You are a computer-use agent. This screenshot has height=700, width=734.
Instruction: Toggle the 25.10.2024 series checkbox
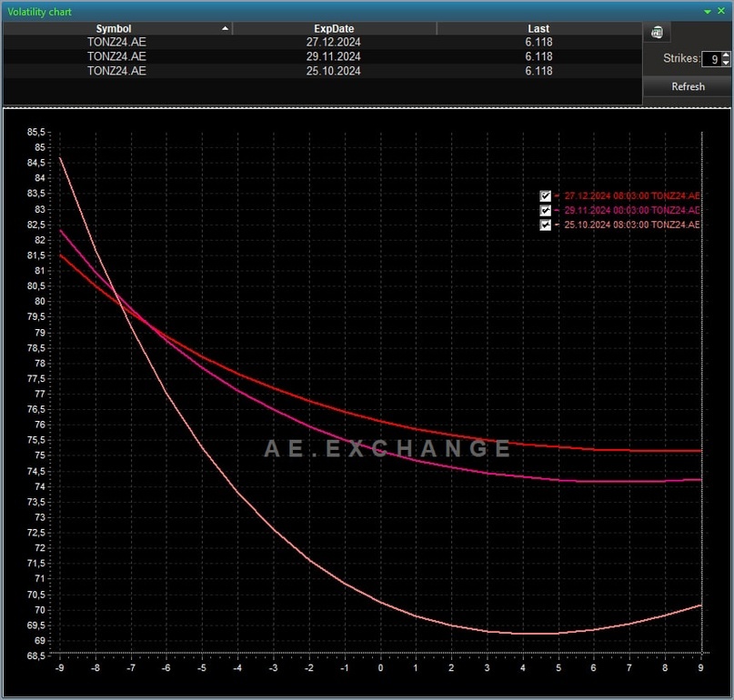point(545,225)
